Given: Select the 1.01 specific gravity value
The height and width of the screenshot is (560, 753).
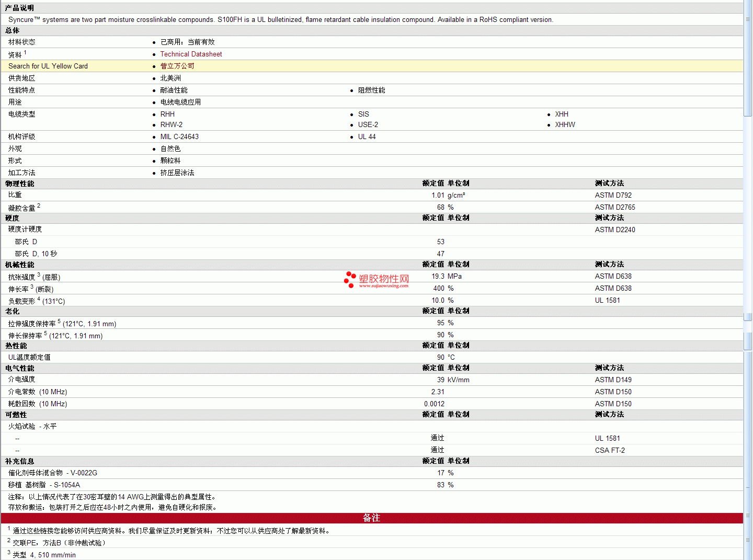Looking at the screenshot, I should 438,195.
